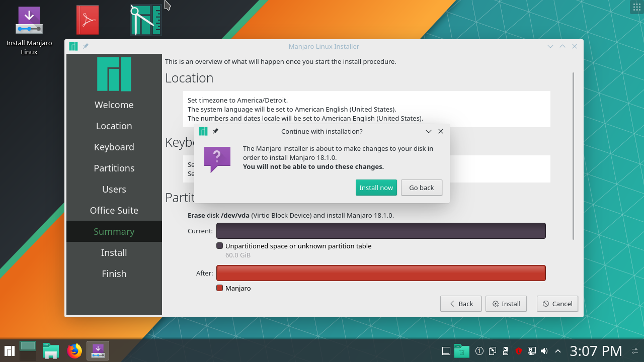
Task: Click the shade chevron on the installer window
Action: click(550, 46)
